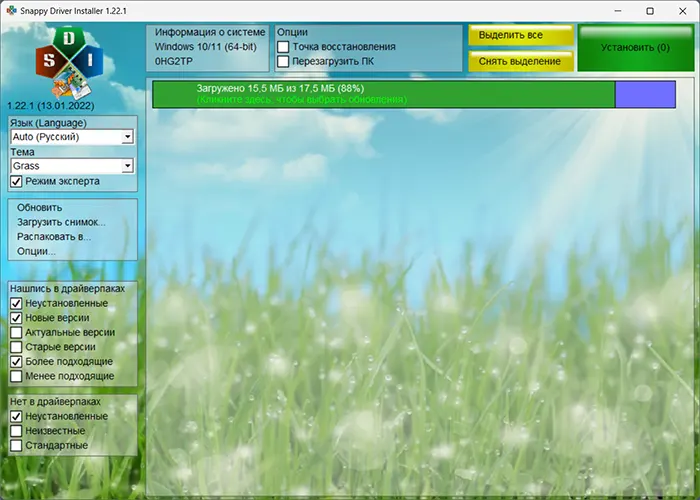Open Опции... in the side menu
The height and width of the screenshot is (500, 700).
pos(36,251)
